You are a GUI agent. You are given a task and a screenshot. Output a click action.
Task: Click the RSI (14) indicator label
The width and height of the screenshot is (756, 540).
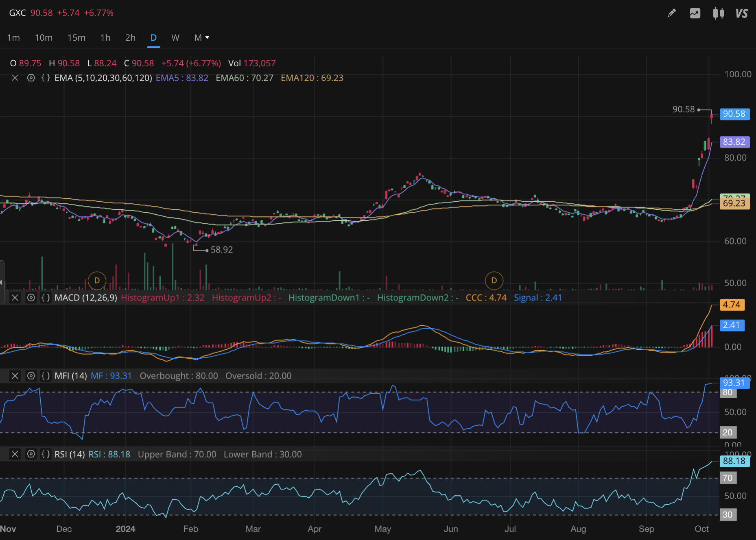pyautogui.click(x=70, y=454)
